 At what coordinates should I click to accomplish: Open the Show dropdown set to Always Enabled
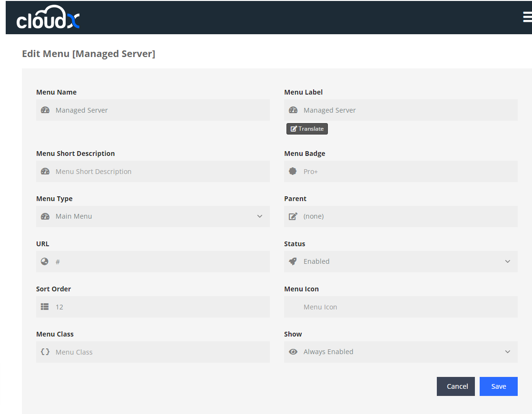click(404, 352)
